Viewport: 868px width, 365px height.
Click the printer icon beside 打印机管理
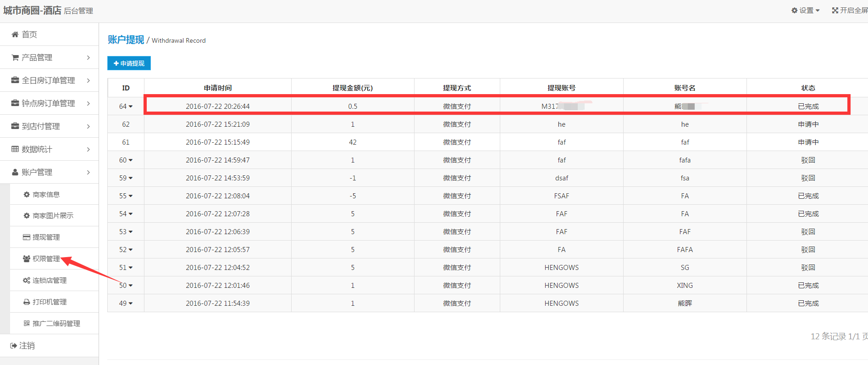[x=27, y=302]
